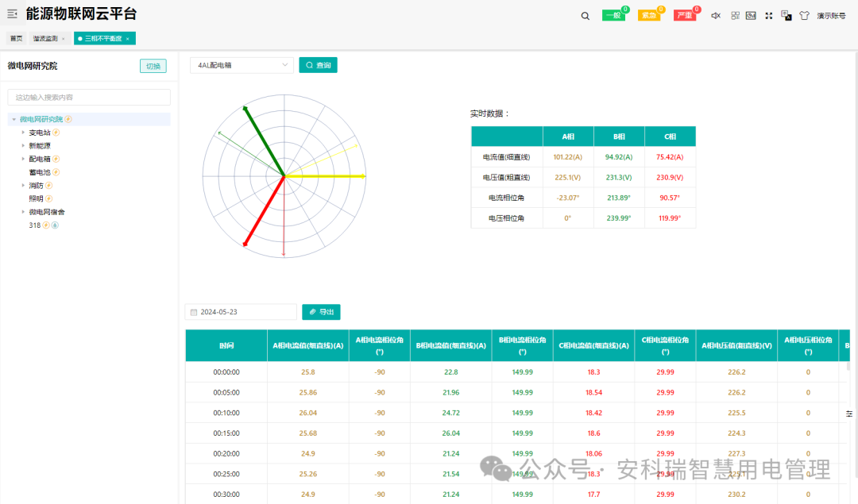Click the A相 current value 101.22(A)
The width and height of the screenshot is (858, 504).
coord(568,157)
